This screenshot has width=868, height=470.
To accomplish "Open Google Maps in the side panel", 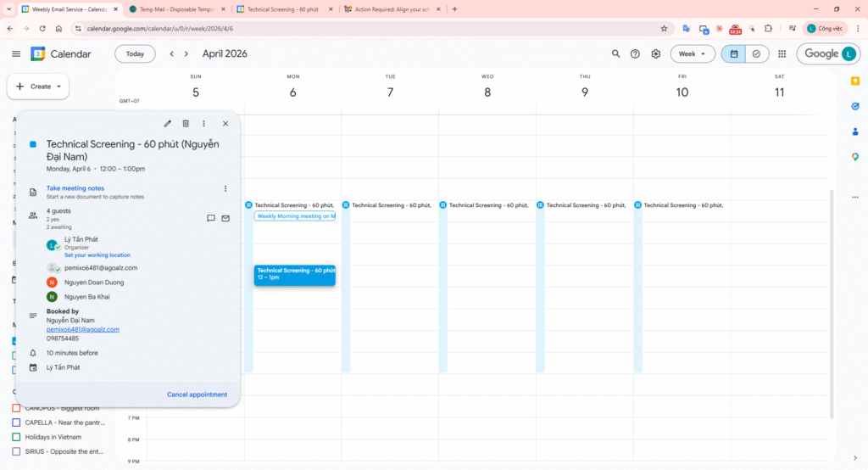I will pyautogui.click(x=854, y=157).
